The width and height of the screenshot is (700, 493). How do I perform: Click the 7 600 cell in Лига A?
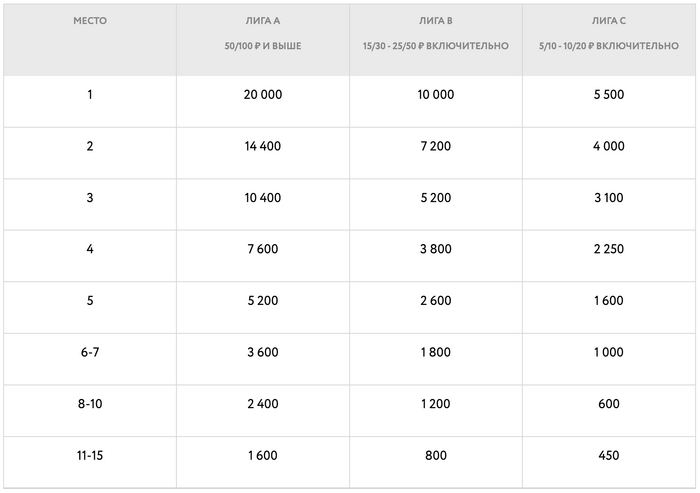[x=262, y=250]
